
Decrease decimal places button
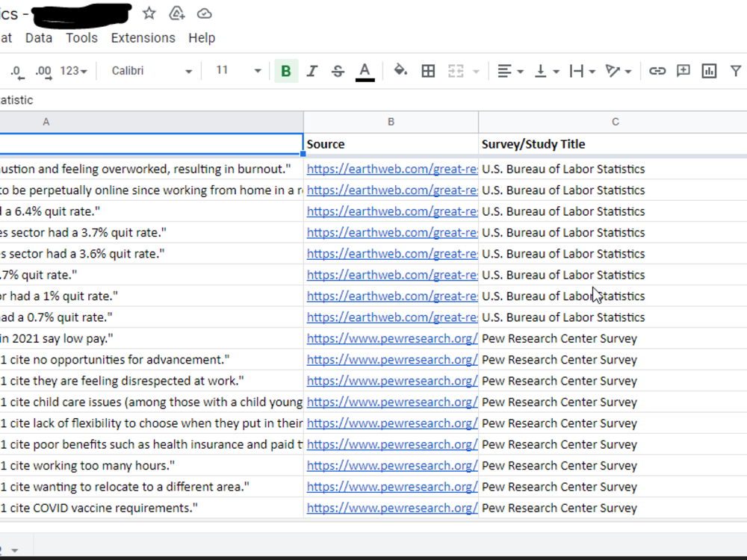16,72
